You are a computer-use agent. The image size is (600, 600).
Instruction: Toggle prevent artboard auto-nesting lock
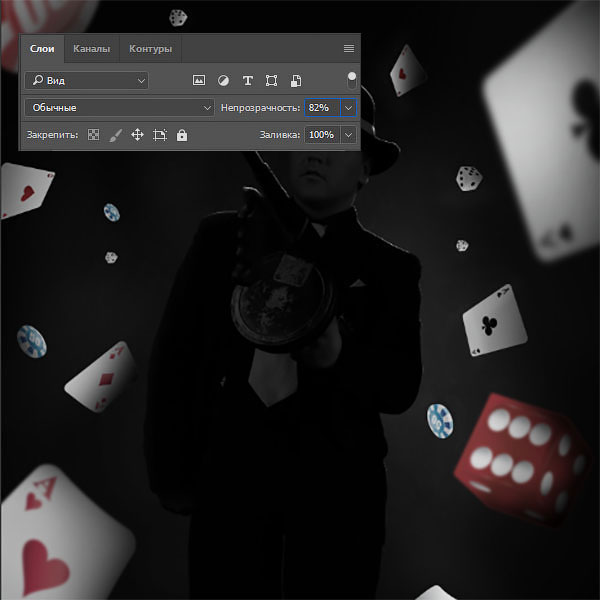coord(160,135)
